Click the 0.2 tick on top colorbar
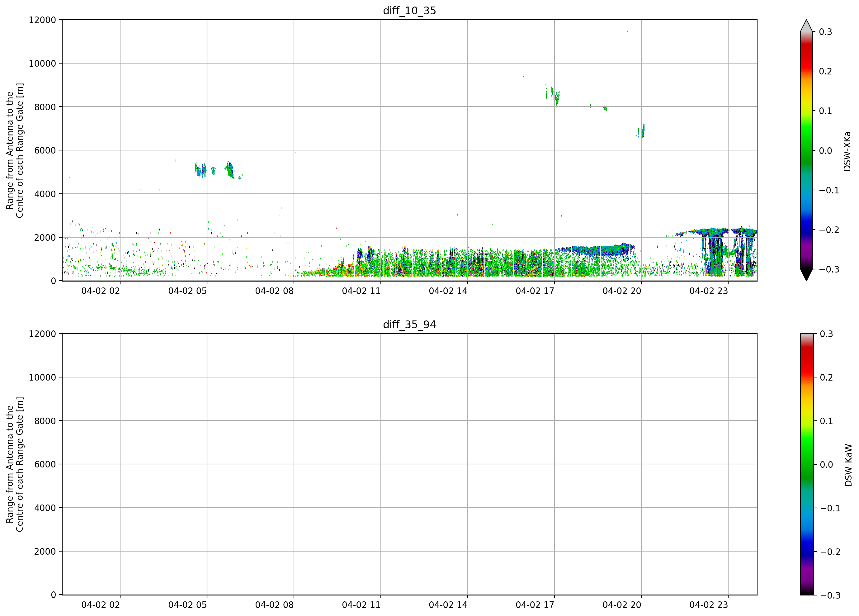Viewport: 859px width, 616px height. pyautogui.click(x=825, y=72)
